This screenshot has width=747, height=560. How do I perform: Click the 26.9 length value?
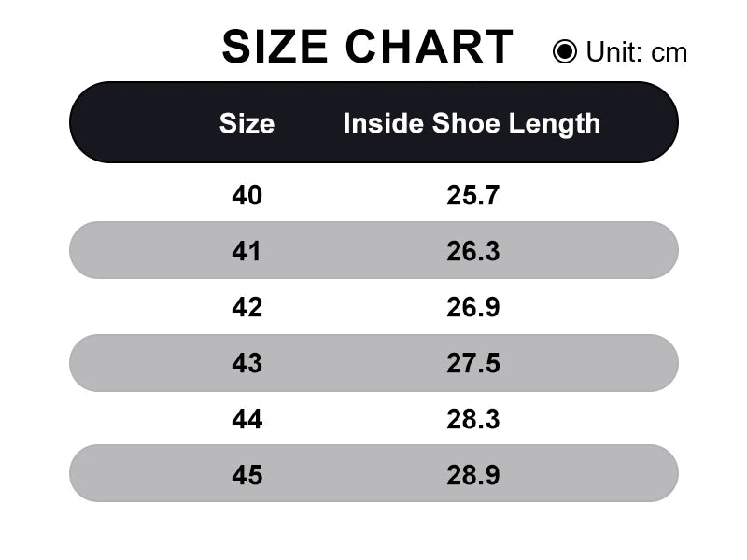(x=473, y=307)
